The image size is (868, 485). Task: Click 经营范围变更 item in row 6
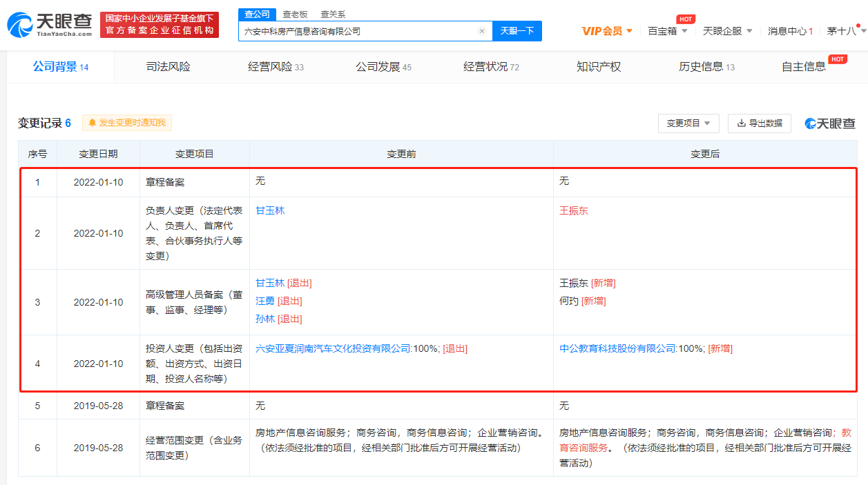tap(194, 448)
